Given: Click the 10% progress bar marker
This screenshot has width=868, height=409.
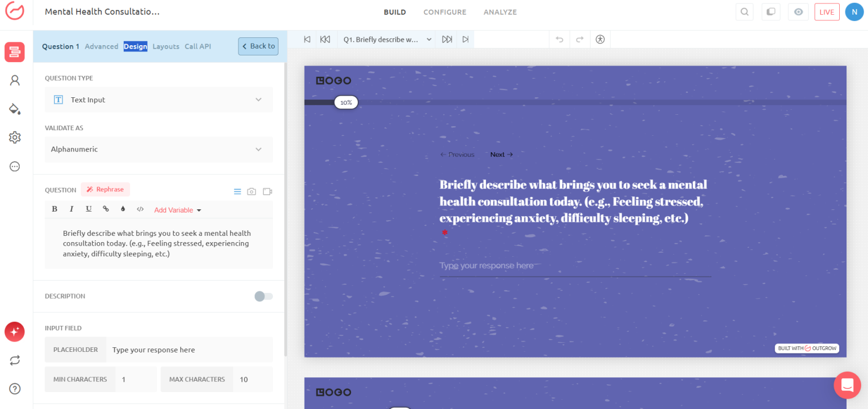Looking at the screenshot, I should (x=346, y=102).
